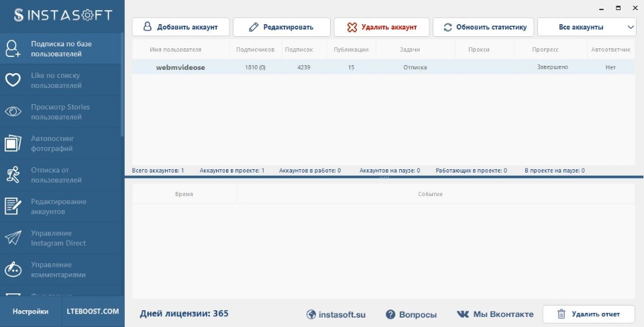
Task: Click the running man icon for Отписка
Action: pyautogui.click(x=13, y=175)
